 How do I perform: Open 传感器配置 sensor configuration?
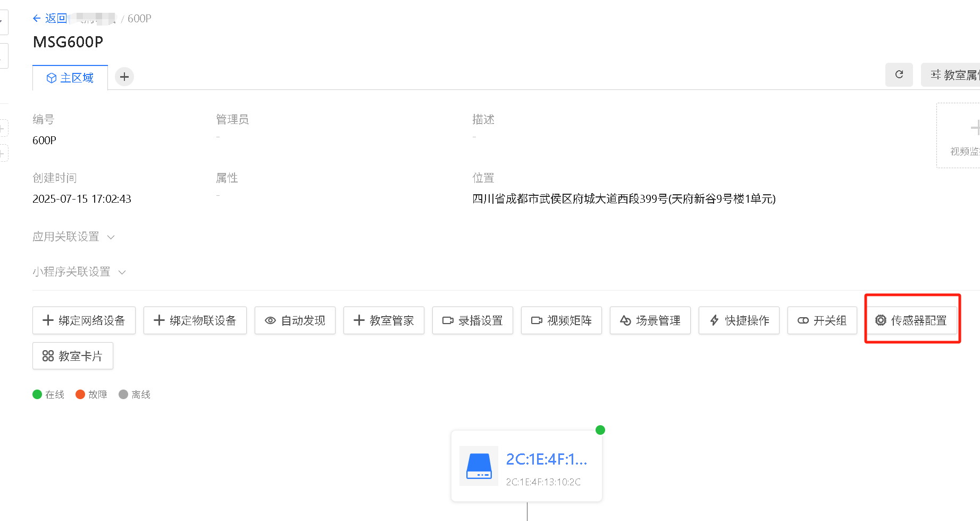(x=911, y=320)
